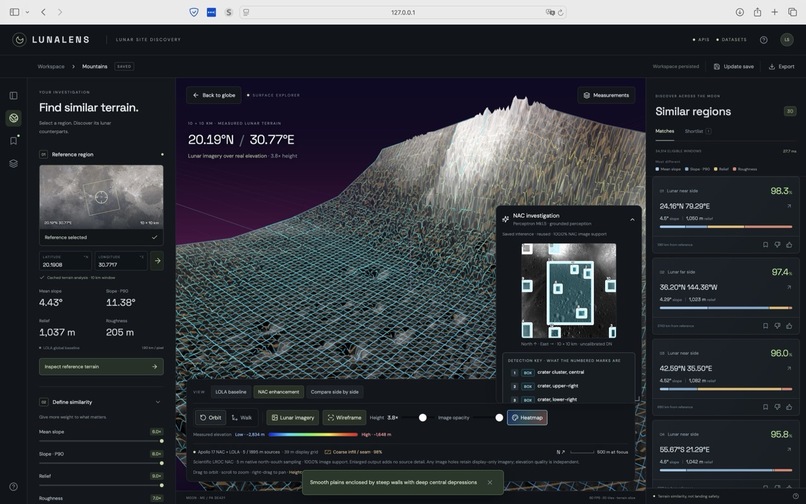The height and width of the screenshot is (504, 806).
Task: Select LOLA baseline view
Action: click(x=231, y=392)
